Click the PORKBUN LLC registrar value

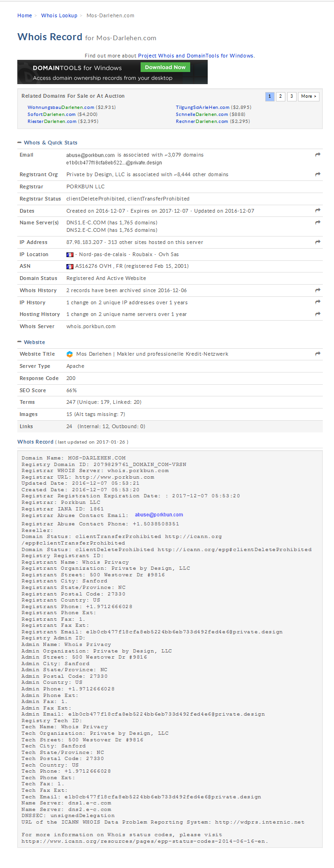click(x=86, y=187)
